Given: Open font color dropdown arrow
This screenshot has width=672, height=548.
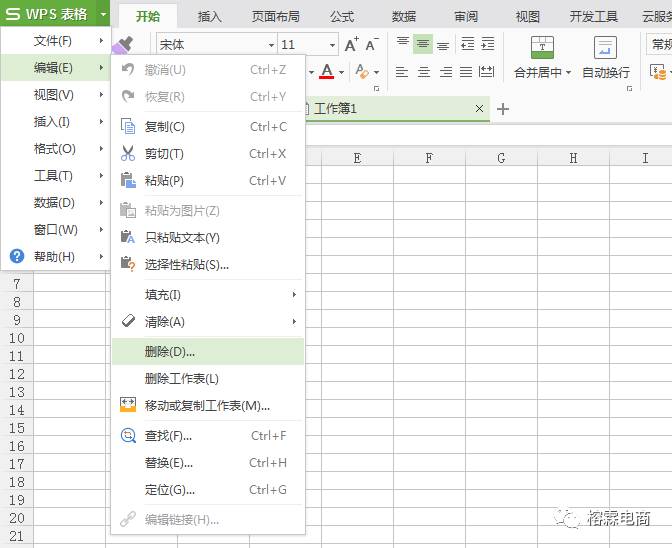Looking at the screenshot, I should [342, 72].
